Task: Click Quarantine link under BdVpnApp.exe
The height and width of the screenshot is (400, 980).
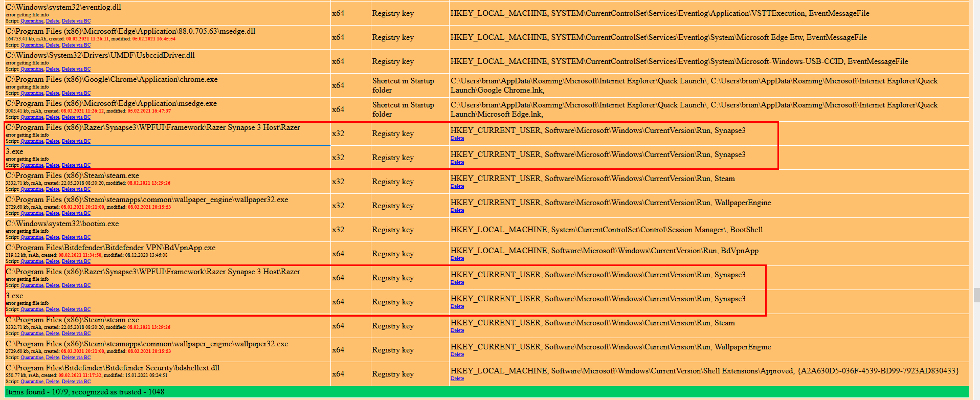Action: pos(32,261)
